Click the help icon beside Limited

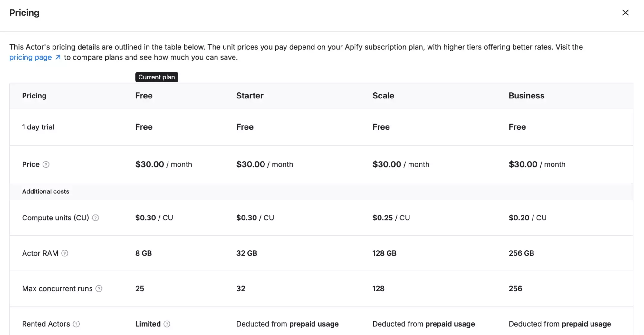coord(167,324)
